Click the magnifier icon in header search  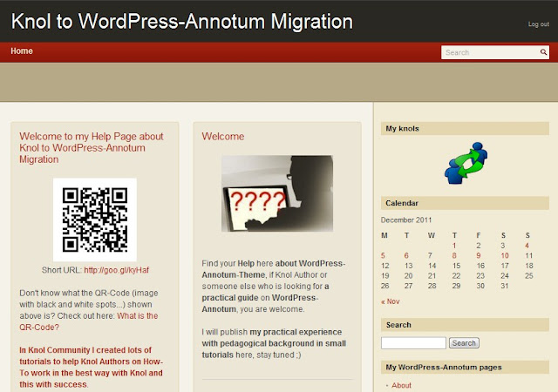543,52
